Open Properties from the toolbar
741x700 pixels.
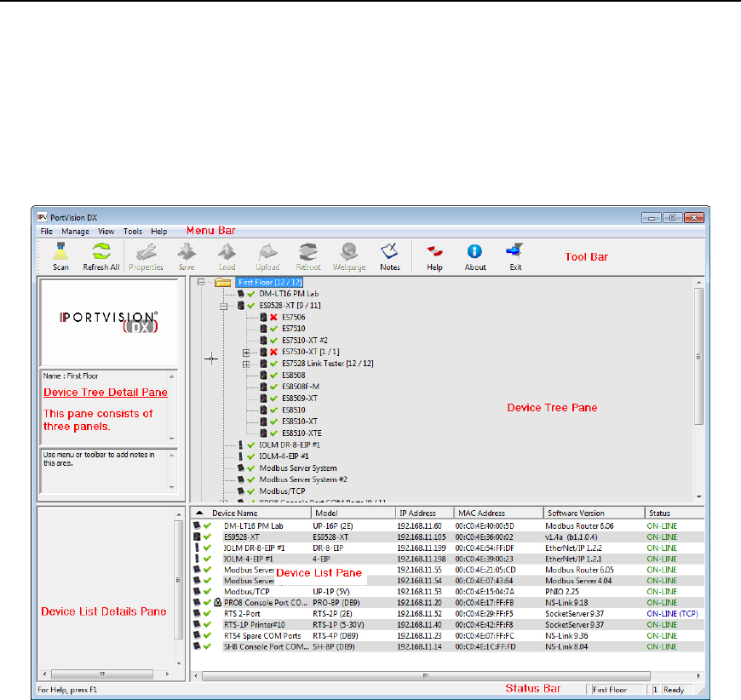(146, 256)
